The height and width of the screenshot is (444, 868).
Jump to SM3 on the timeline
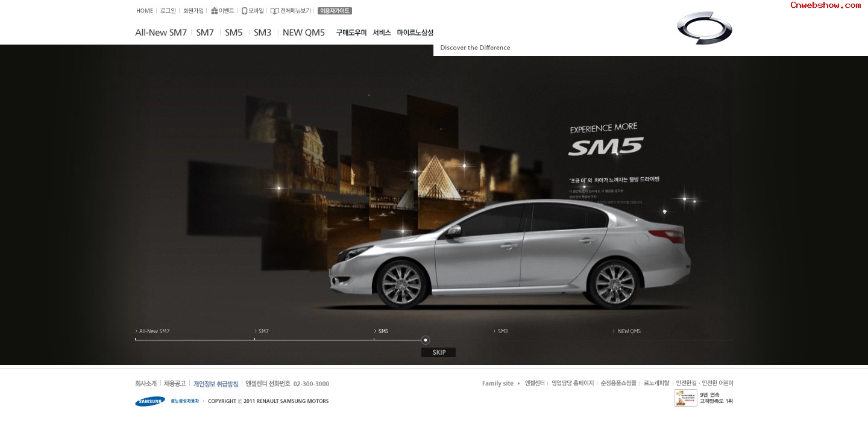502,331
